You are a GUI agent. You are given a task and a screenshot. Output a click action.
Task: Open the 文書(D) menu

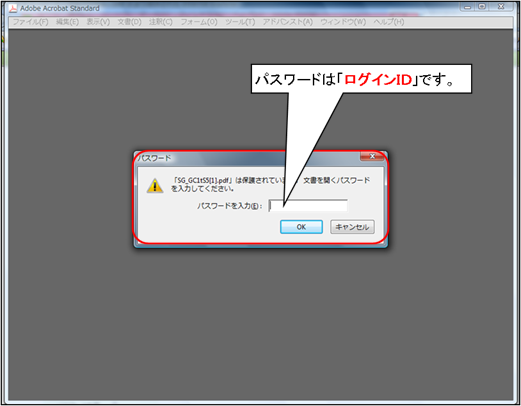pyautogui.click(x=129, y=22)
